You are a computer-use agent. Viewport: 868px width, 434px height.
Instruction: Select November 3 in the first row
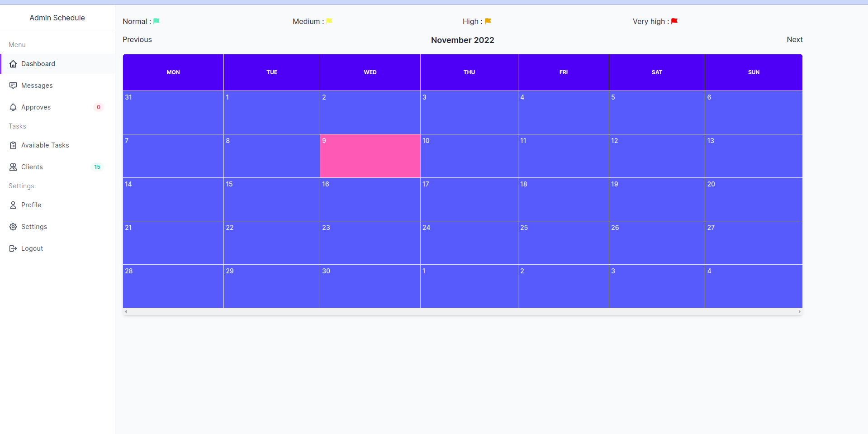[469, 112]
